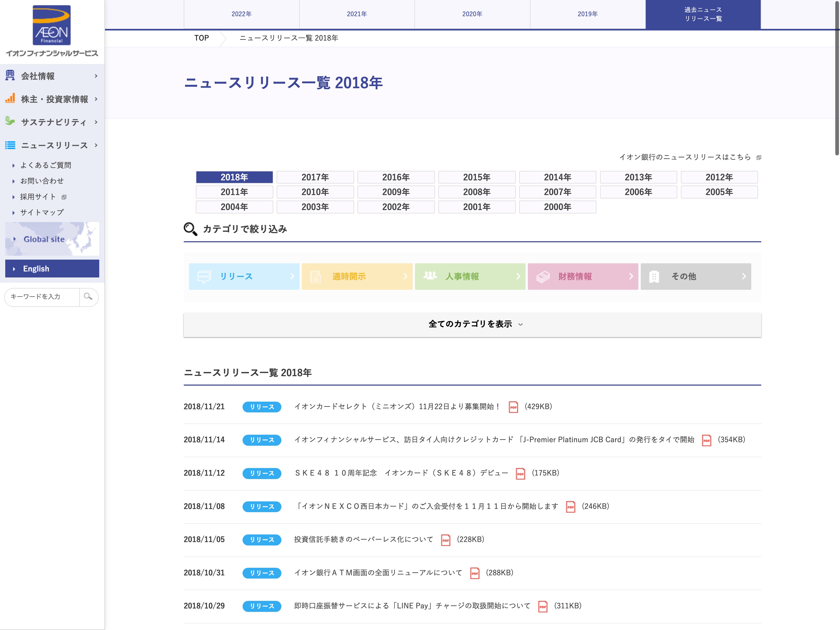Image resolution: width=840 pixels, height=630 pixels.
Task: Select the 2015年 year button
Action: click(477, 177)
